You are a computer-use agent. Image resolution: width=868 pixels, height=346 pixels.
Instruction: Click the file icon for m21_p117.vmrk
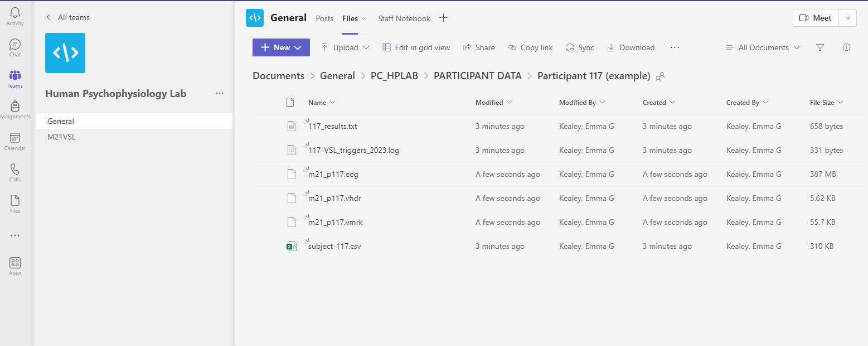click(x=291, y=222)
